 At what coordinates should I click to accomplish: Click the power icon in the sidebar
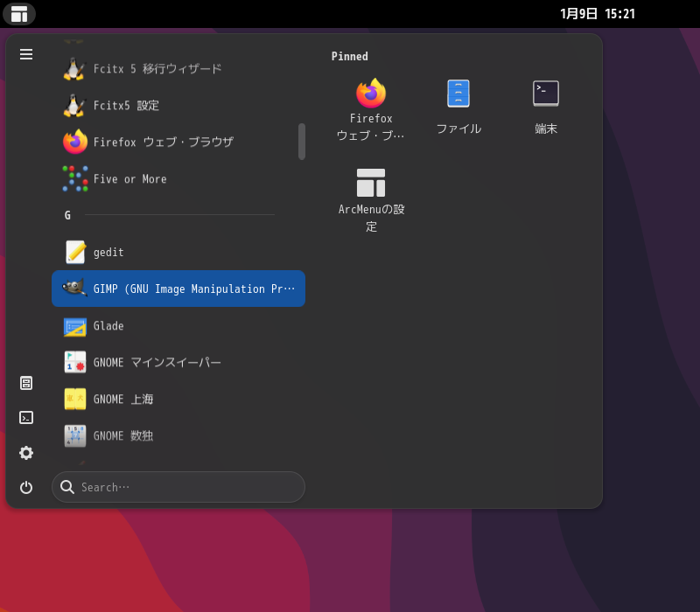pos(26,487)
